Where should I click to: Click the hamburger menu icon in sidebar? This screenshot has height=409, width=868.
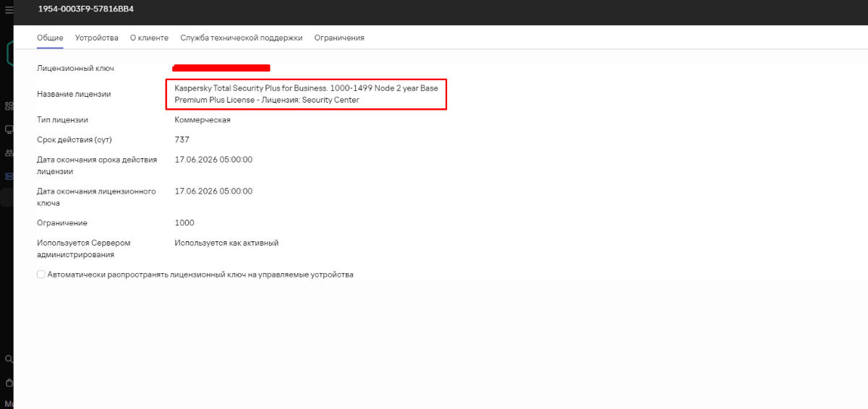point(9,10)
